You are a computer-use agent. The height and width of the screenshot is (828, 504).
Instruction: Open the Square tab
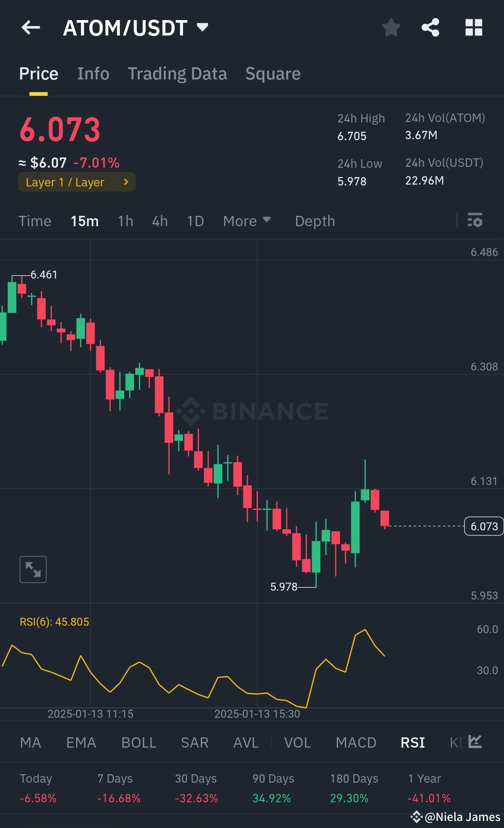pyautogui.click(x=273, y=74)
